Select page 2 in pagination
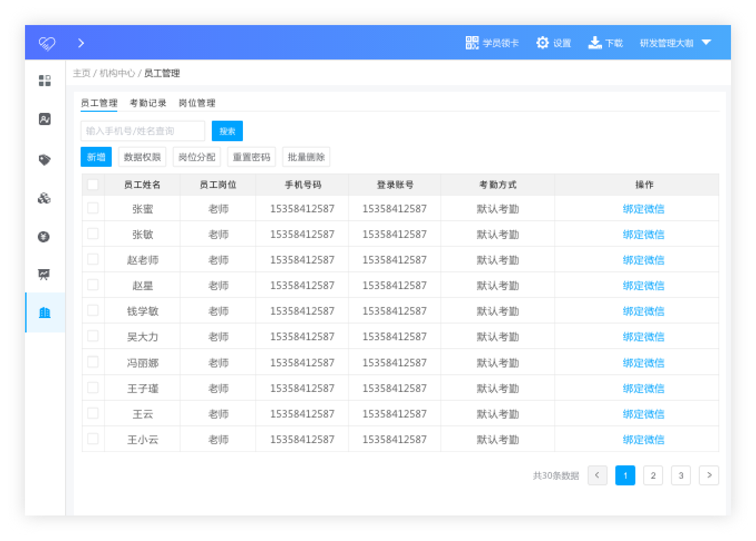 (653, 475)
